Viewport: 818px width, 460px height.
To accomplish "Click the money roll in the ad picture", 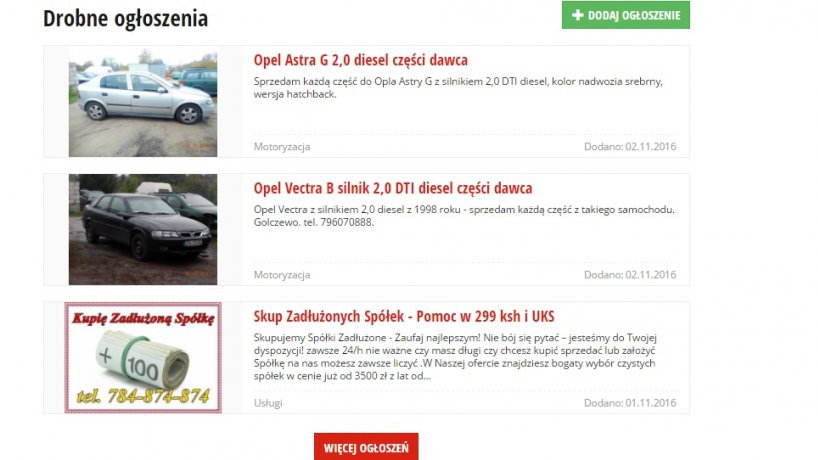I will [142, 360].
